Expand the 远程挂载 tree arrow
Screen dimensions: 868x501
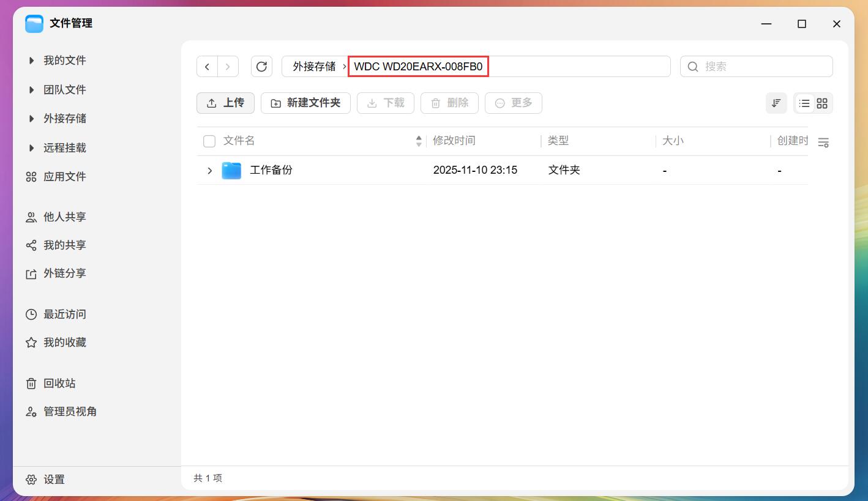tap(31, 148)
